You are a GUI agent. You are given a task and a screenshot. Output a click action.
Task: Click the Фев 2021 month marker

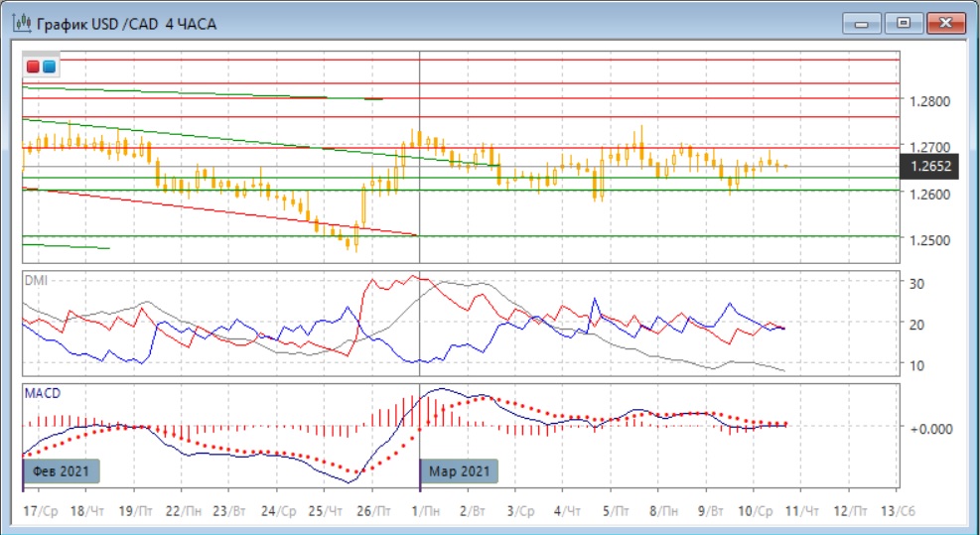(62, 470)
